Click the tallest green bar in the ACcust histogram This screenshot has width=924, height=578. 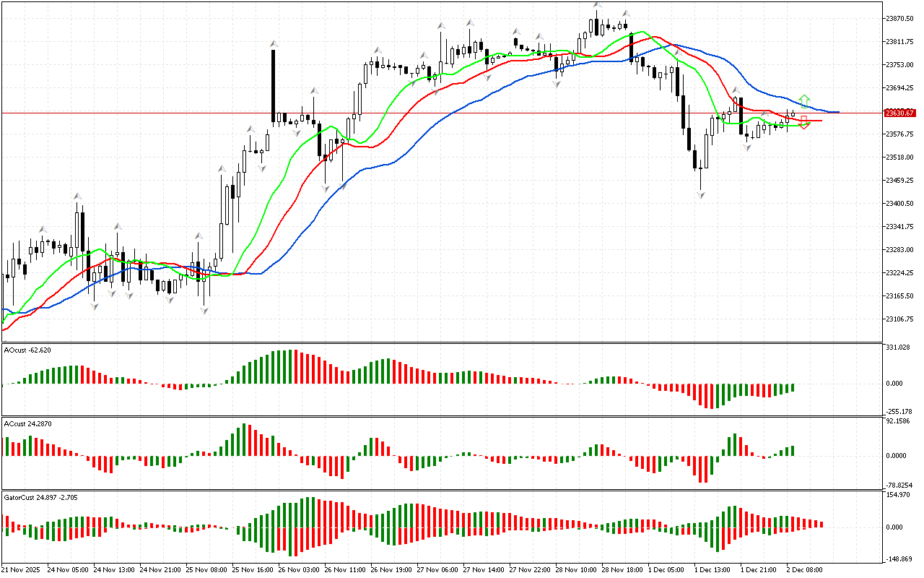(x=245, y=439)
